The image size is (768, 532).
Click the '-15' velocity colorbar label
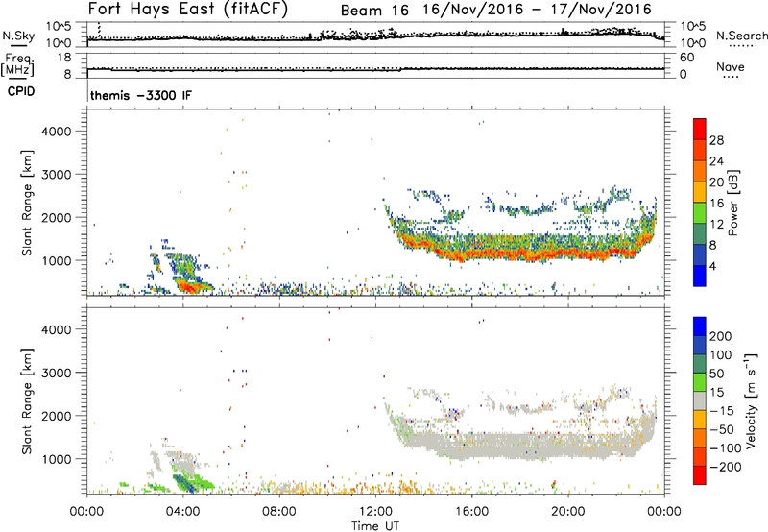tap(722, 411)
